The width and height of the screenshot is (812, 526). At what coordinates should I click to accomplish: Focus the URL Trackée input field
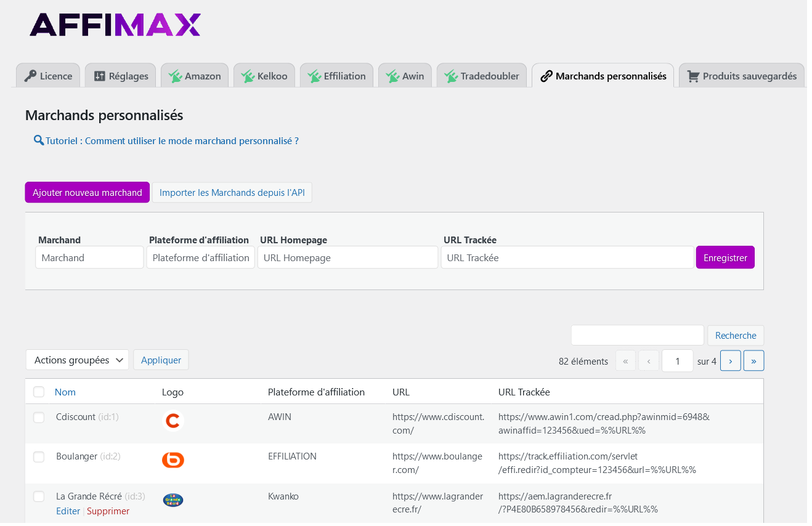click(567, 257)
